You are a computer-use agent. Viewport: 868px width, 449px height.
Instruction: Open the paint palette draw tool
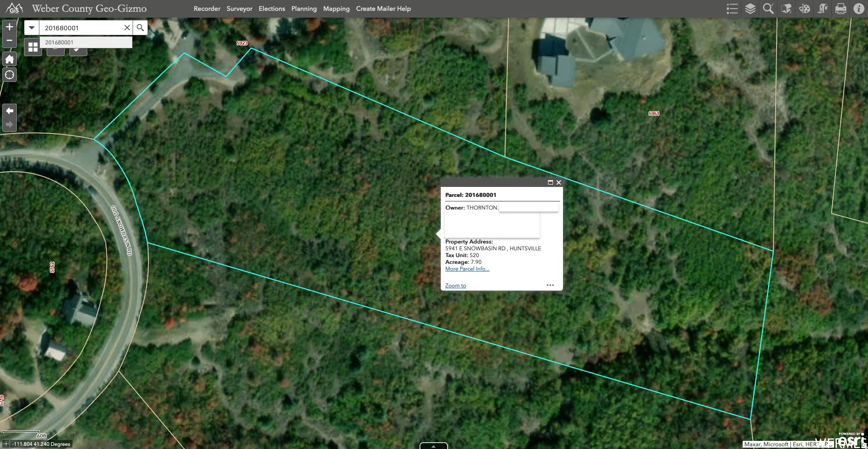pyautogui.click(x=805, y=9)
